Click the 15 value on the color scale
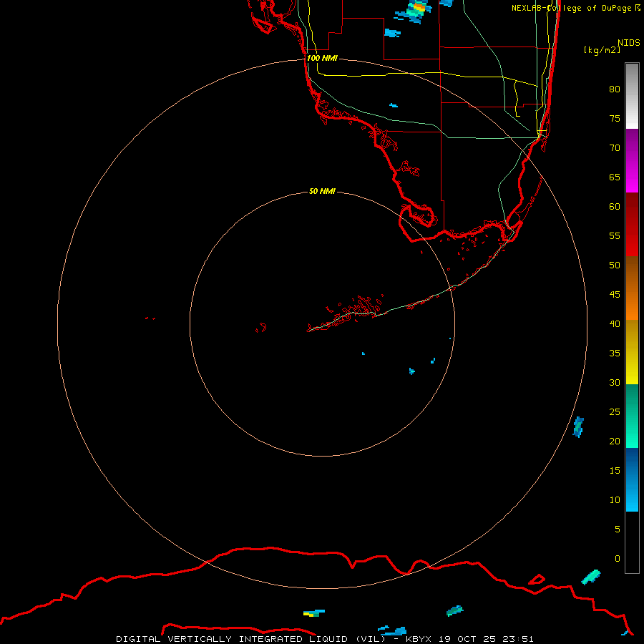The height and width of the screenshot is (644, 644). [615, 471]
